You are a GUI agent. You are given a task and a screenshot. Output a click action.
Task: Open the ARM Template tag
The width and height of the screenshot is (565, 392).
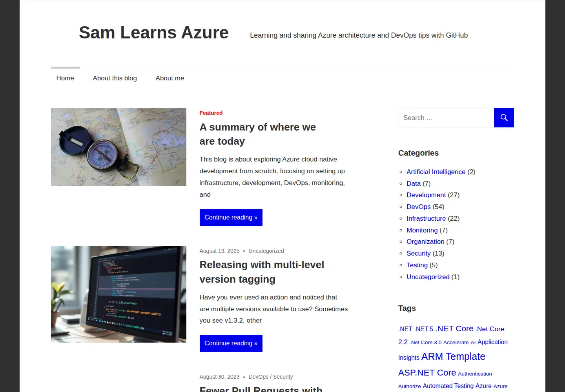point(453,356)
